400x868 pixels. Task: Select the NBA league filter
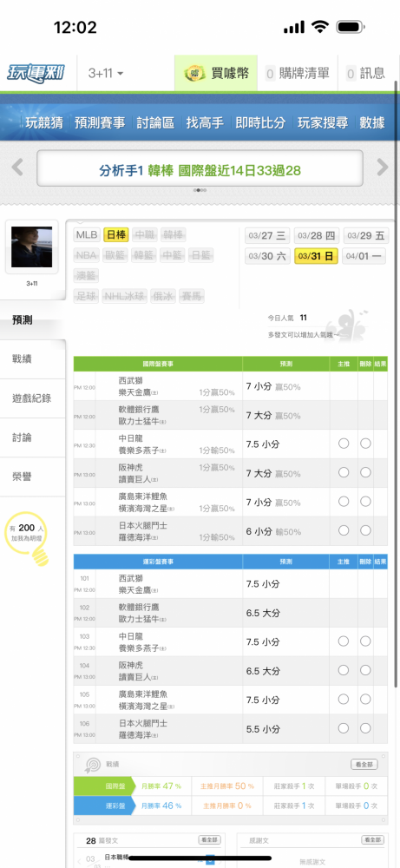[x=86, y=255]
